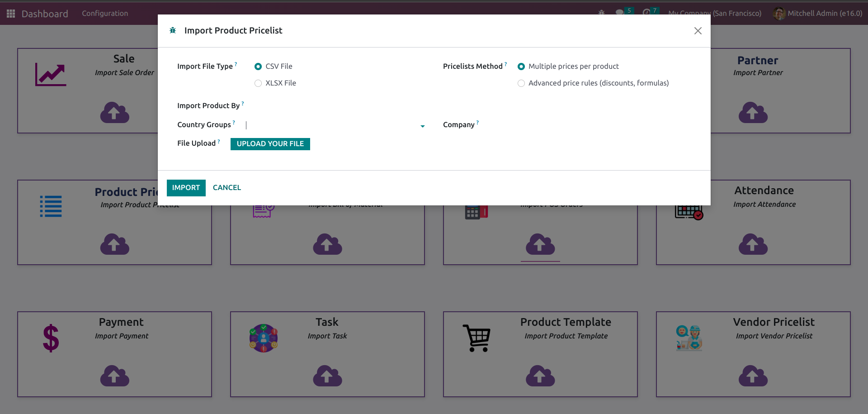The image size is (868, 414).
Task: Choose Advanced price rules pricelist method
Action: pos(521,83)
